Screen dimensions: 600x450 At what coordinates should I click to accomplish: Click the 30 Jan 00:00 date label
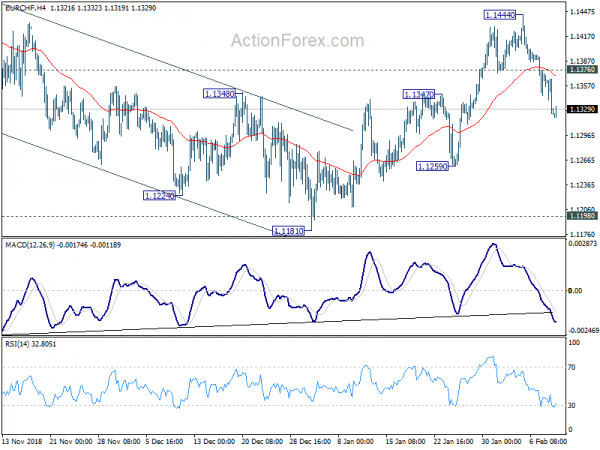(501, 441)
